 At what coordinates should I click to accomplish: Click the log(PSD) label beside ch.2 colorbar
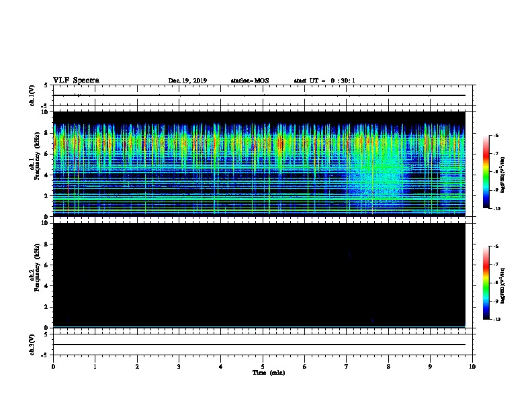pyautogui.click(x=503, y=286)
